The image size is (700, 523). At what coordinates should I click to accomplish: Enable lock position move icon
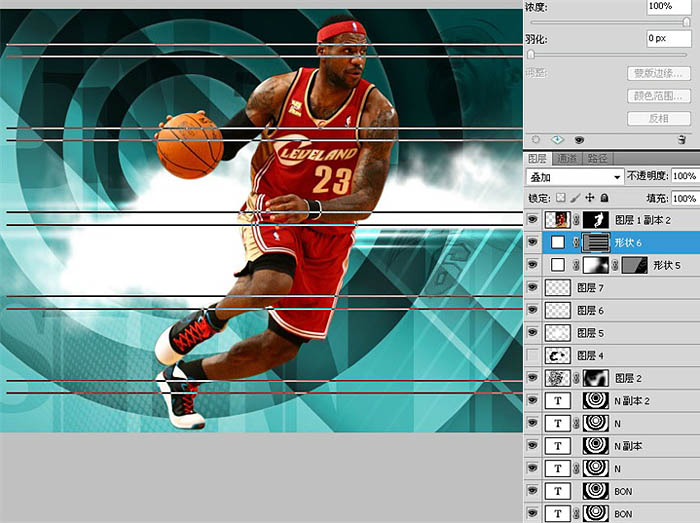pos(590,198)
